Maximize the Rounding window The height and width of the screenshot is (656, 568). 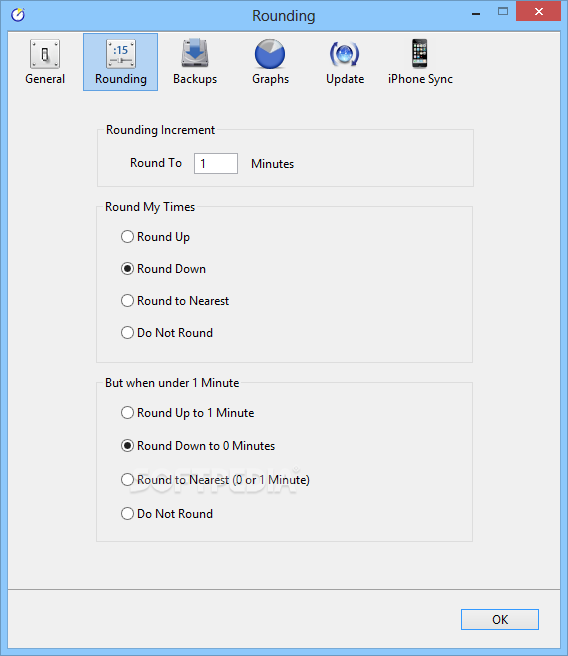503,11
